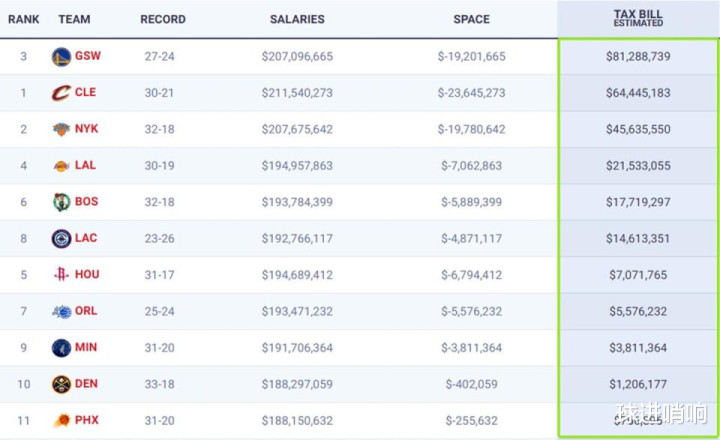
Task: Open the DEN team link
Action: (86, 384)
